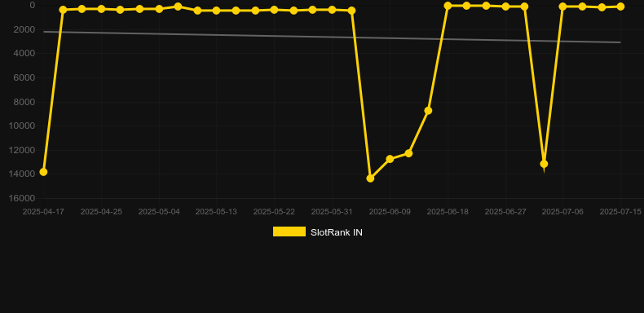
Task: Click the June data point just above the 12000 gridline
Action: click(x=408, y=153)
